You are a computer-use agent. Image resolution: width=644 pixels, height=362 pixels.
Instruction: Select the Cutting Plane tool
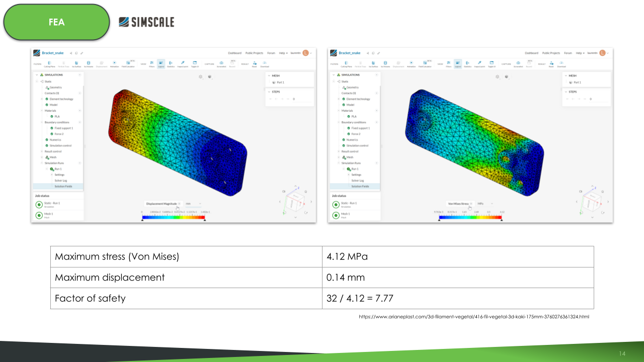point(49,63)
